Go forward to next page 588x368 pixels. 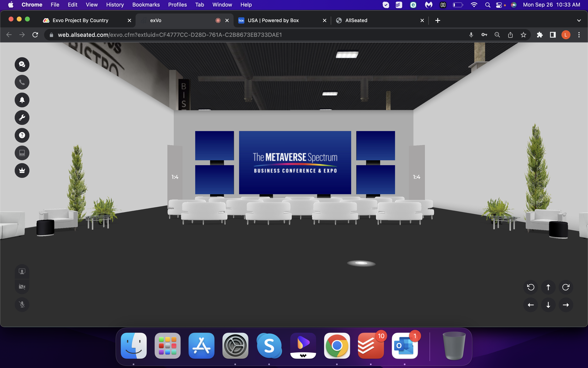(22, 35)
